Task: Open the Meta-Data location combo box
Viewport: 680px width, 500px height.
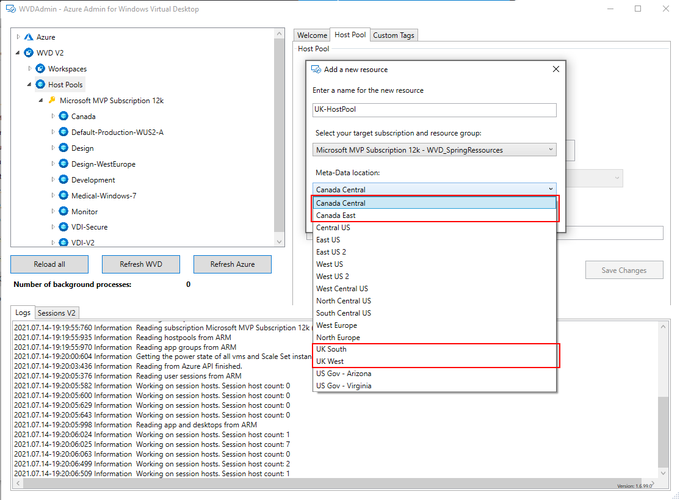Action: pyautogui.click(x=435, y=189)
